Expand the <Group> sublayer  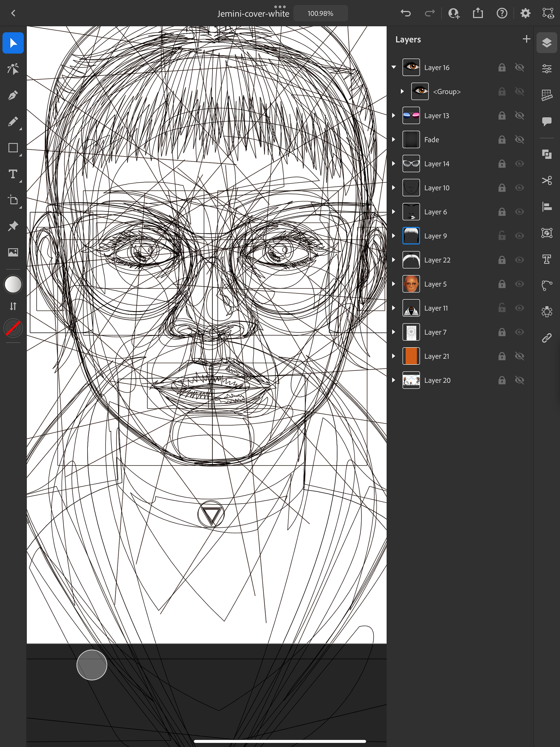pos(402,92)
